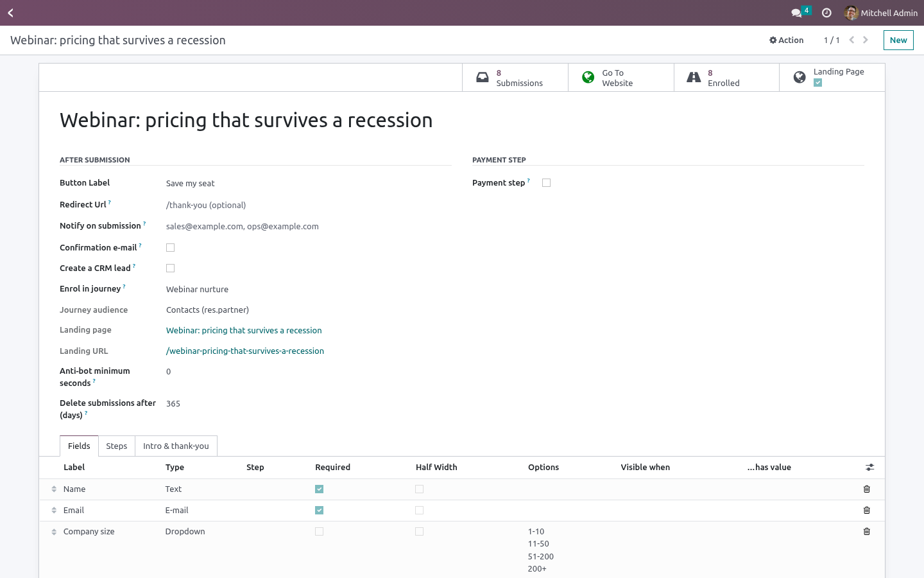Open Enrol in journey dropdown field
The image size is (924, 578).
point(309,290)
